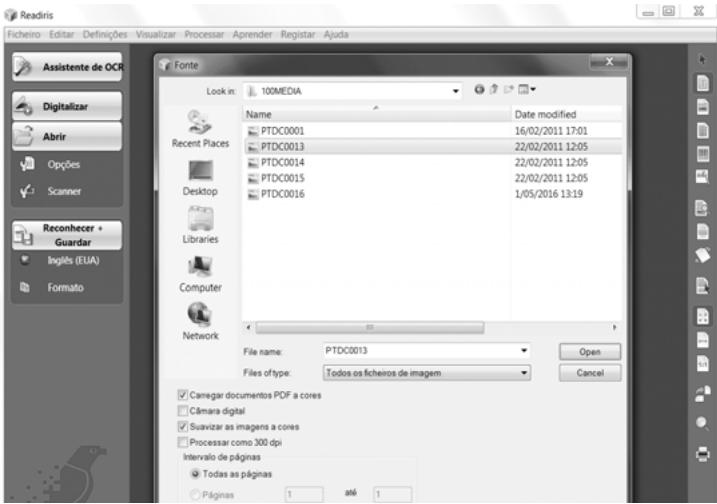Open Network in the places bar
The width and height of the screenshot is (717, 504).
pos(200,322)
